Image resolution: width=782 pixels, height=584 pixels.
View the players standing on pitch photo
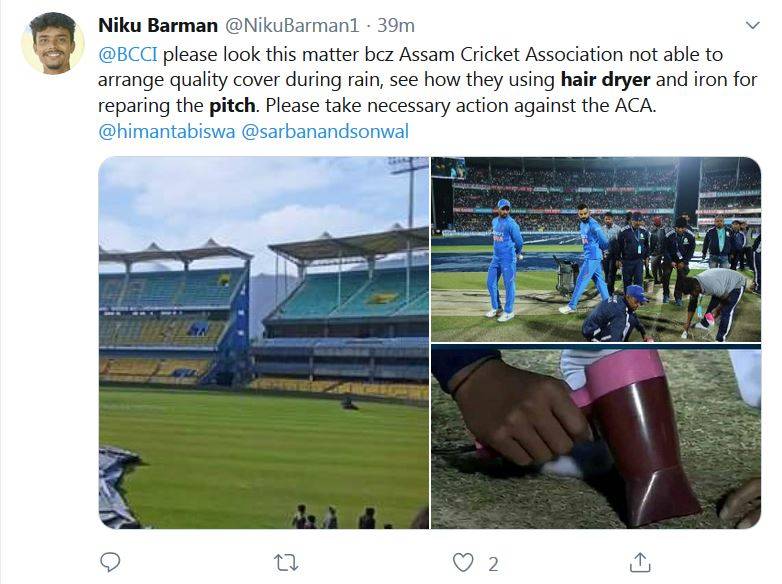coord(595,249)
